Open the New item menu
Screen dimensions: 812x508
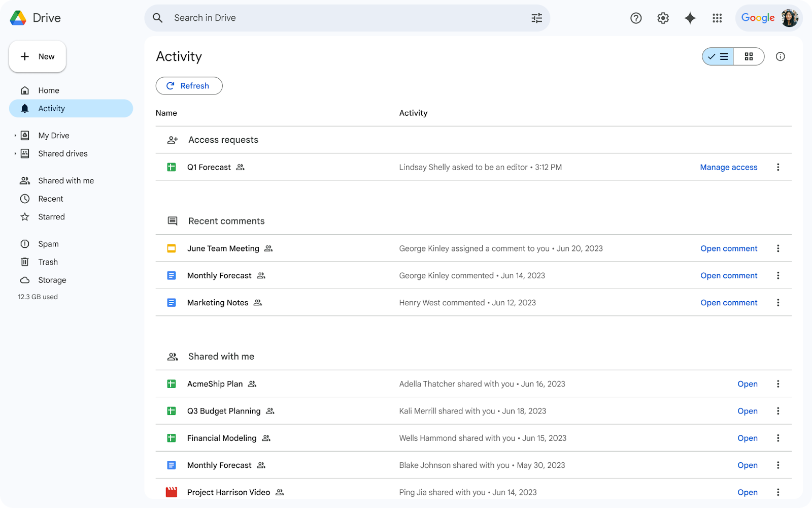pyautogui.click(x=38, y=56)
